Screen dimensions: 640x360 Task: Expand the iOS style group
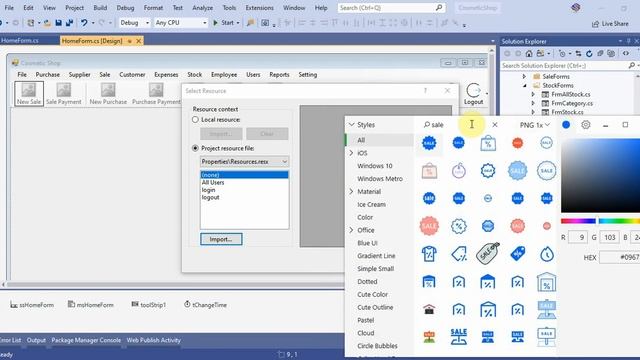(x=351, y=153)
